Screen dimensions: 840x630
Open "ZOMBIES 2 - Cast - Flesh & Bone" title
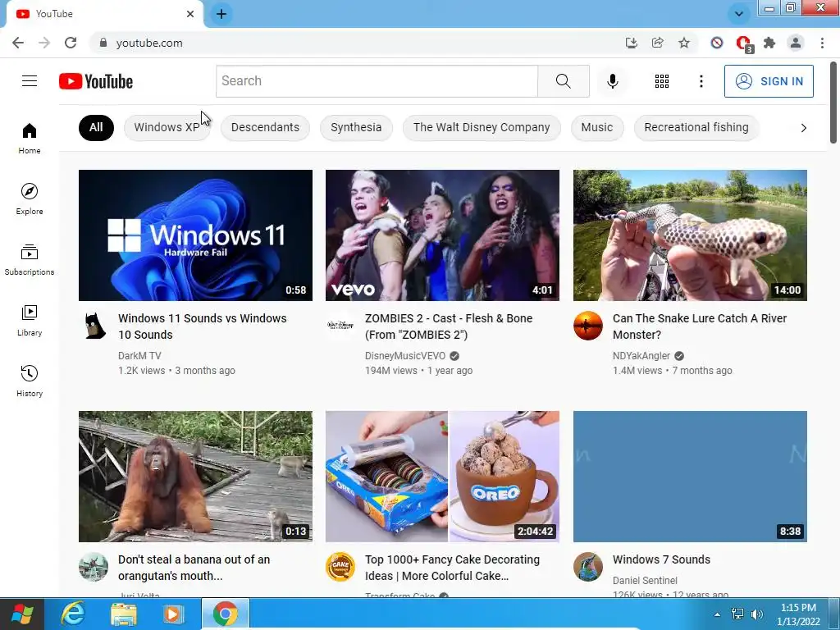[x=449, y=326]
